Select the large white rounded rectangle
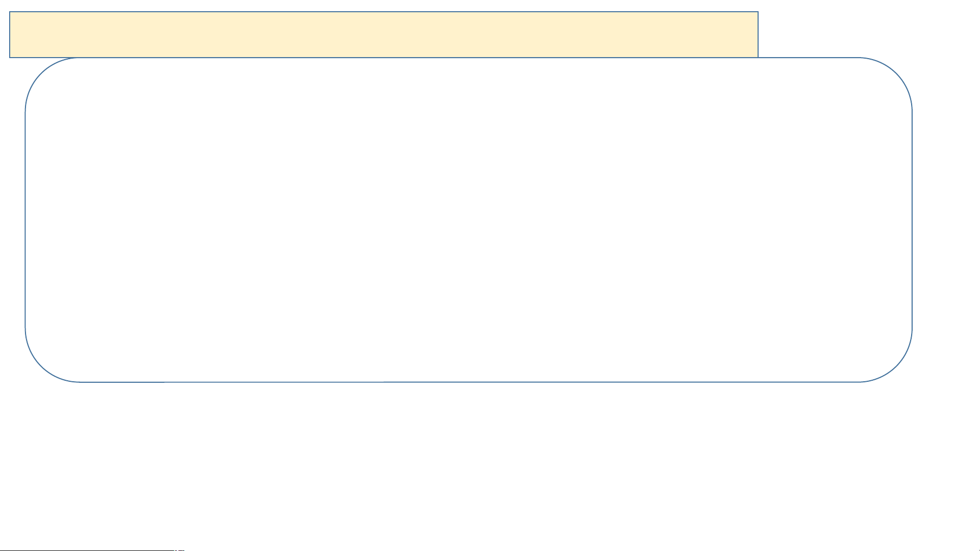The width and height of the screenshot is (980, 551). pyautogui.click(x=468, y=220)
